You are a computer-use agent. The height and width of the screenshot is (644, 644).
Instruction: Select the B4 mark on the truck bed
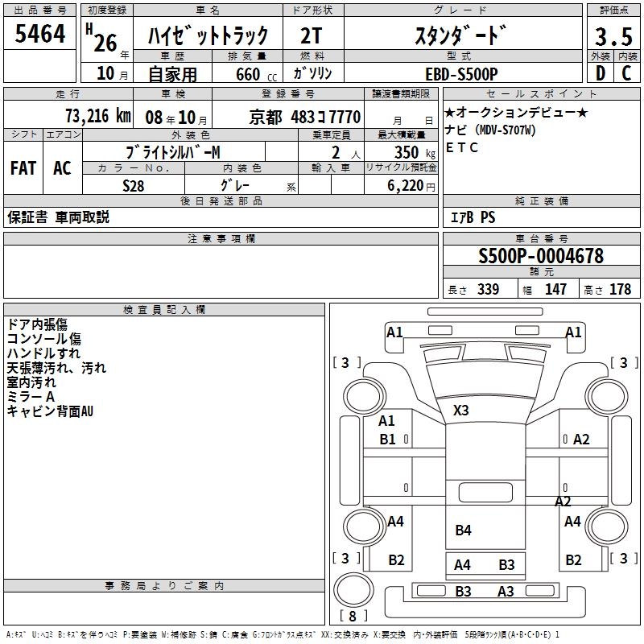click(x=463, y=530)
